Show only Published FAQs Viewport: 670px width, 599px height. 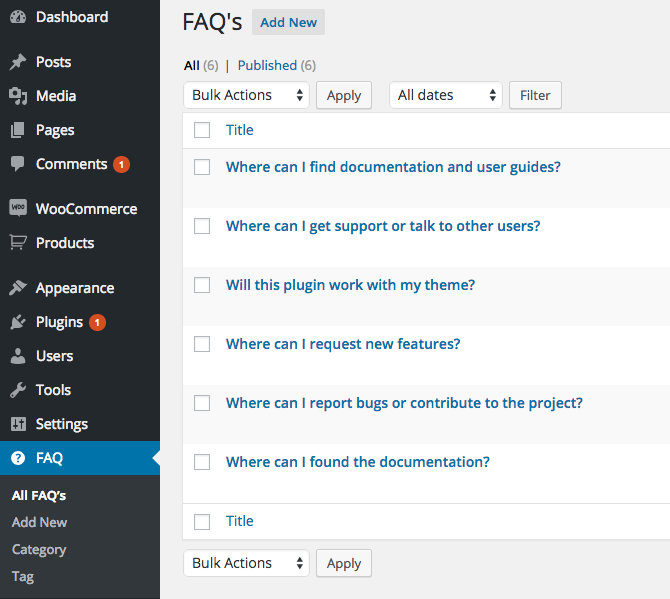[x=267, y=65]
